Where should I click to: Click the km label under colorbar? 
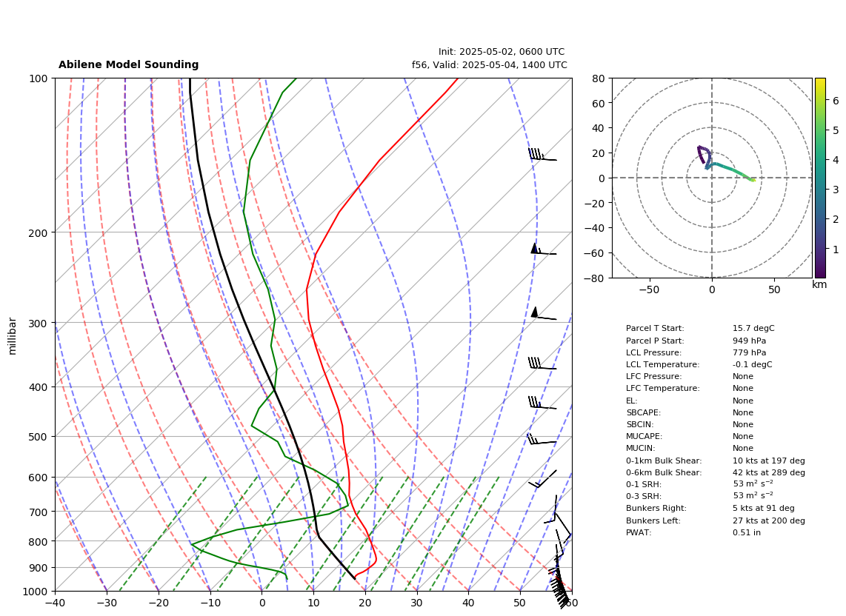[819, 284]
